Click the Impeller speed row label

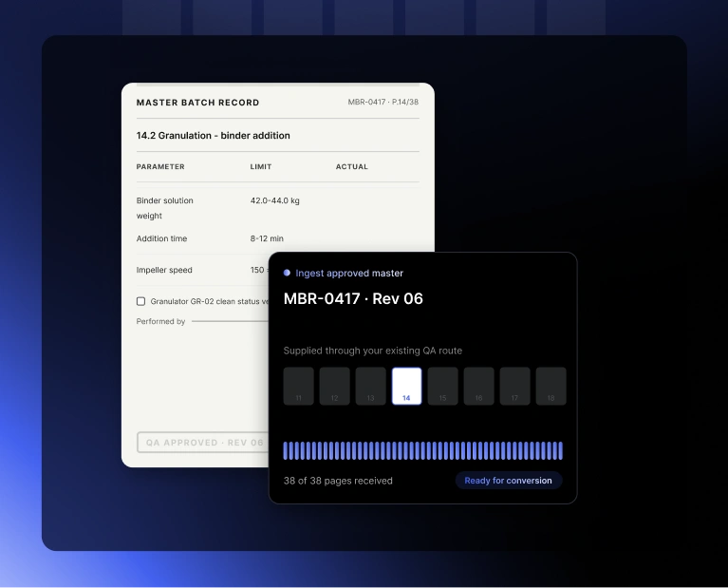pyautogui.click(x=164, y=270)
